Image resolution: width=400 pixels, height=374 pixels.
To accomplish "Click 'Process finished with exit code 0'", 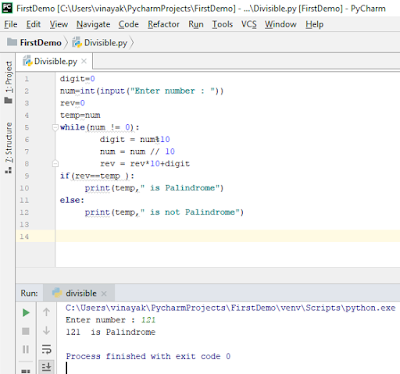I will tap(148, 356).
